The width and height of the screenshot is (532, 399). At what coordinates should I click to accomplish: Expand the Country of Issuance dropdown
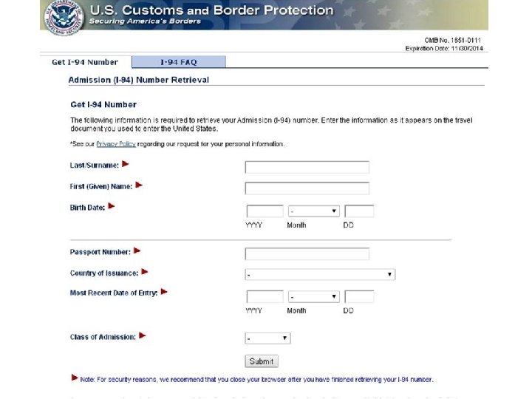pyautogui.click(x=320, y=274)
